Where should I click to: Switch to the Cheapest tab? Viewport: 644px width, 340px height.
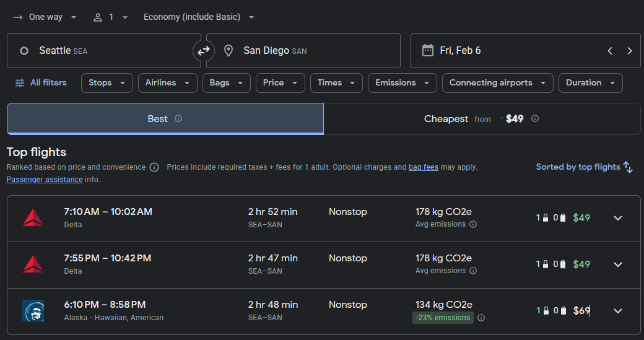click(481, 119)
